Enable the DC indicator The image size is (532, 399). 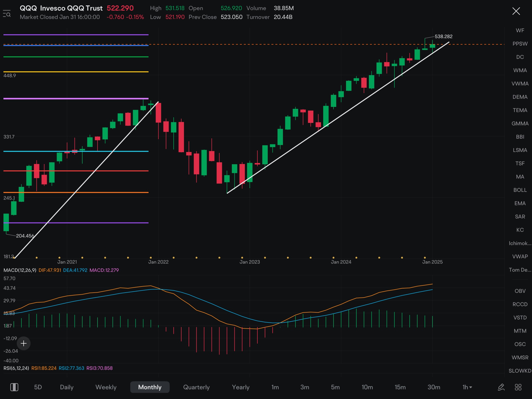click(x=520, y=57)
